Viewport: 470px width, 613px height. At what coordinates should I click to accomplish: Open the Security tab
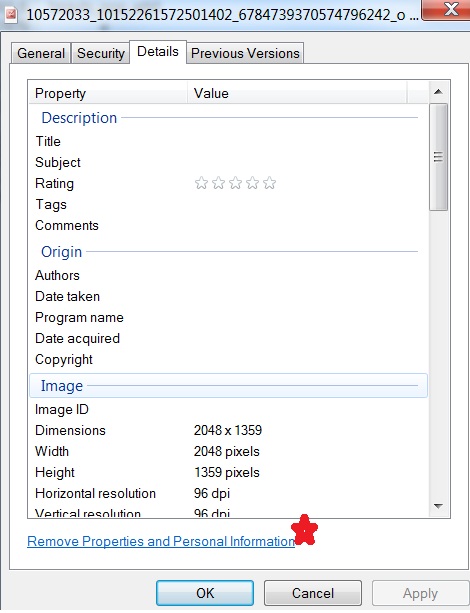click(100, 53)
